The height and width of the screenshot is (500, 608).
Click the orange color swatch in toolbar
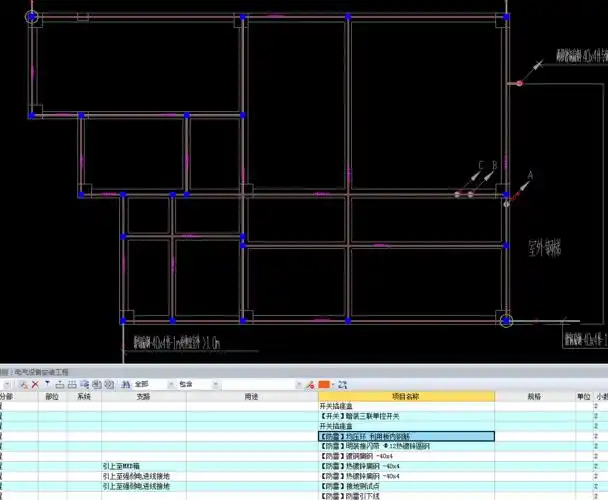coord(324,384)
